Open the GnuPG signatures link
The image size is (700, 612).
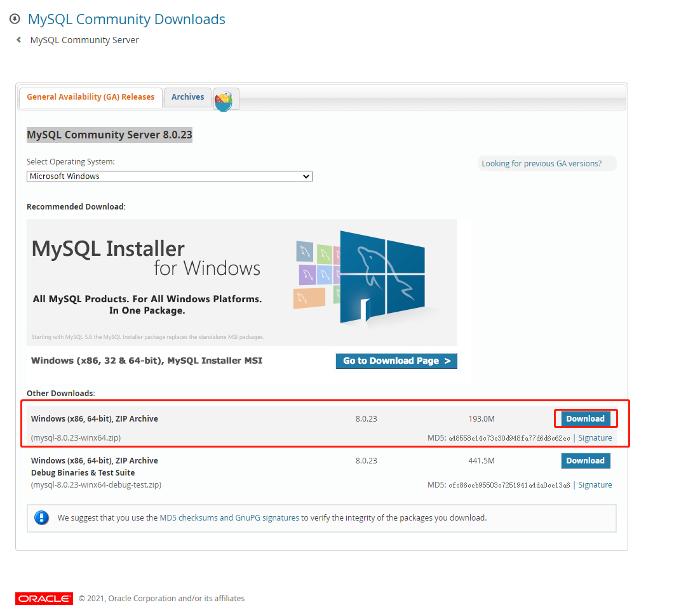point(264,517)
